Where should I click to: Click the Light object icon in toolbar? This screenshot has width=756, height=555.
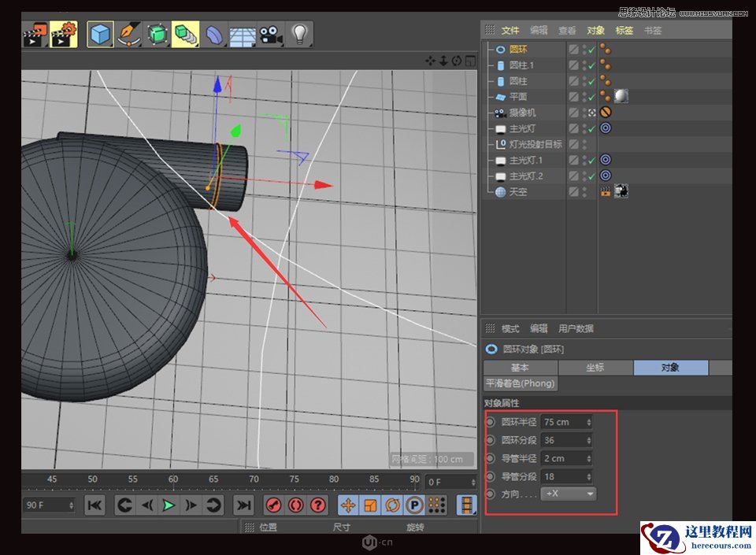point(298,32)
